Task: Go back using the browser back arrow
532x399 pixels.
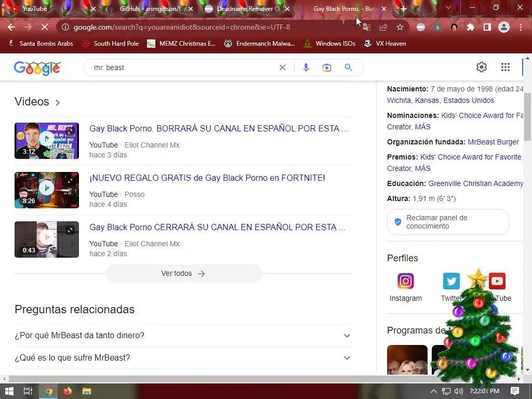Action: click(11, 27)
